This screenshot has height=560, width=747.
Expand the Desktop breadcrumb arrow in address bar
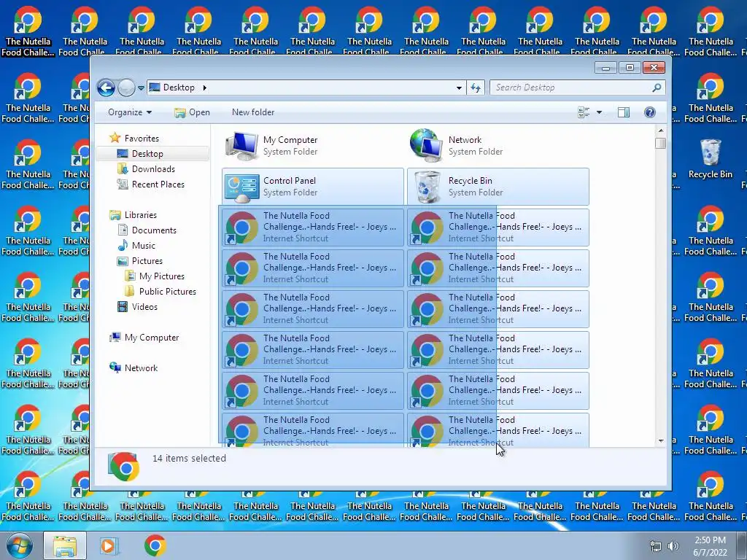pos(205,87)
